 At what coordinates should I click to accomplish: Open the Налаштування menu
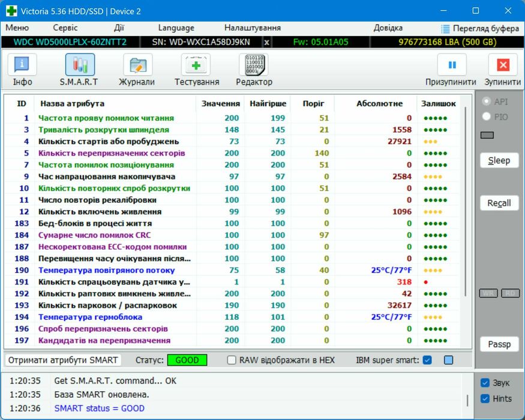tap(253, 28)
